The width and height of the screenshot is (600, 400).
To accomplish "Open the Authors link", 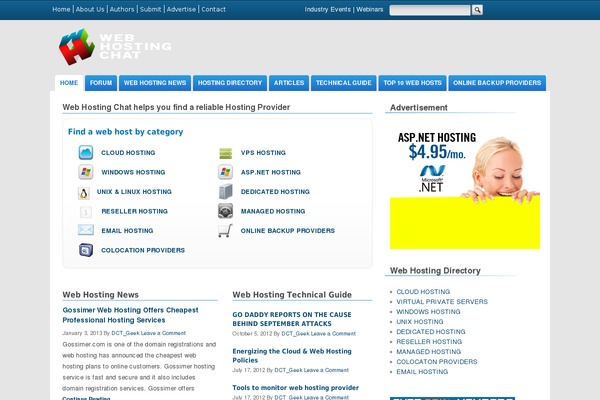I will pyautogui.click(x=122, y=9).
